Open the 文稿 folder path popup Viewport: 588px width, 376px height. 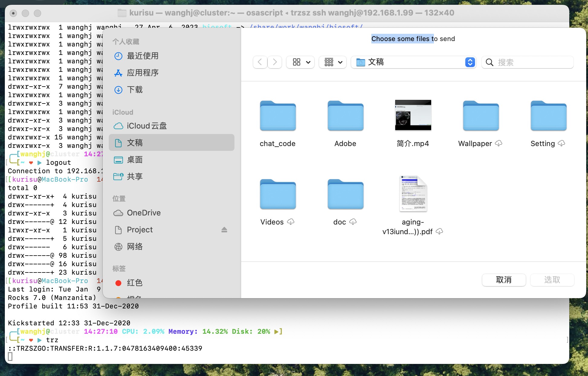(x=414, y=62)
